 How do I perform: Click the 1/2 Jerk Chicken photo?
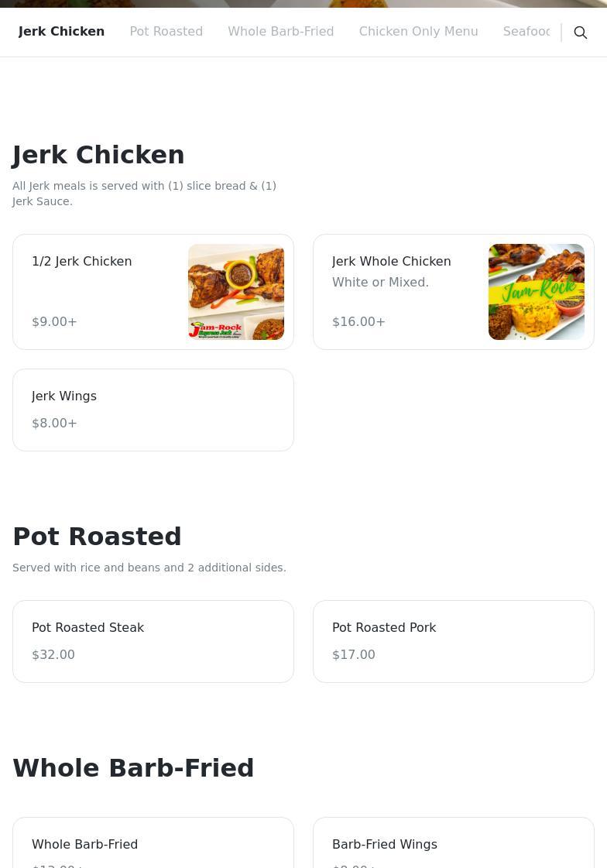coord(236,292)
